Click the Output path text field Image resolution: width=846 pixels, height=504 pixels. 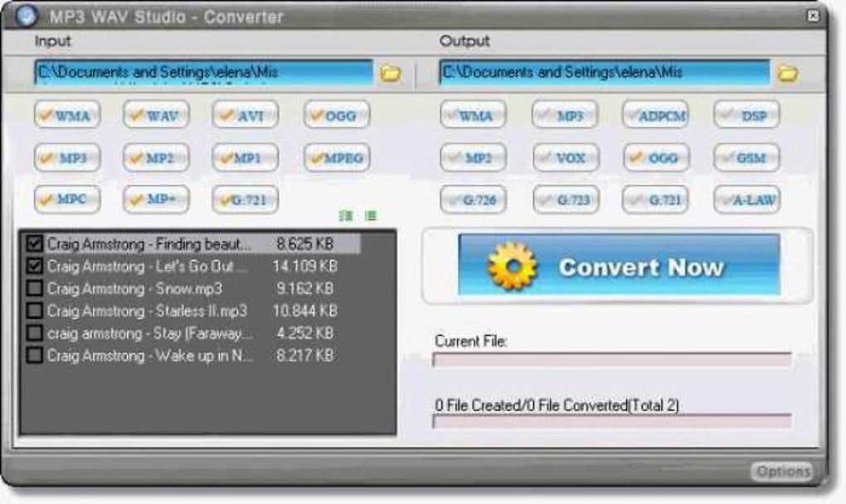605,72
